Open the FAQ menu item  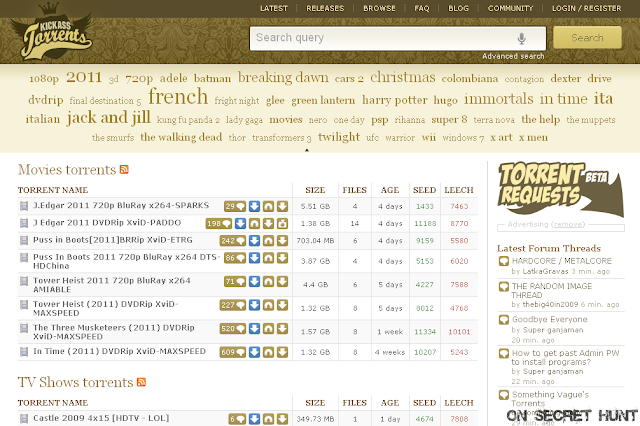pyautogui.click(x=422, y=8)
